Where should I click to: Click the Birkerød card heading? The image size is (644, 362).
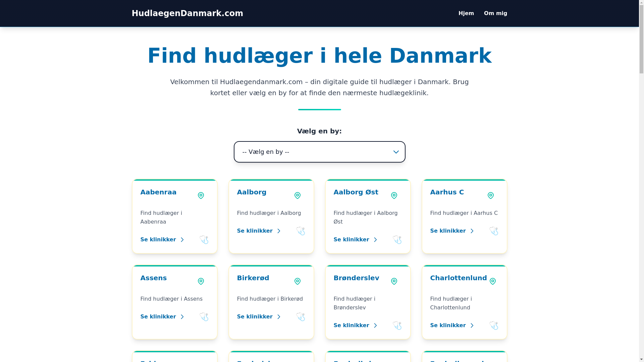[x=253, y=278]
